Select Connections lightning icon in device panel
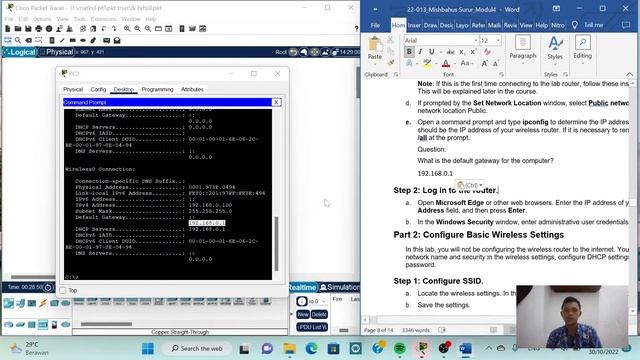Screen dimensions: 640x360 click(43, 303)
